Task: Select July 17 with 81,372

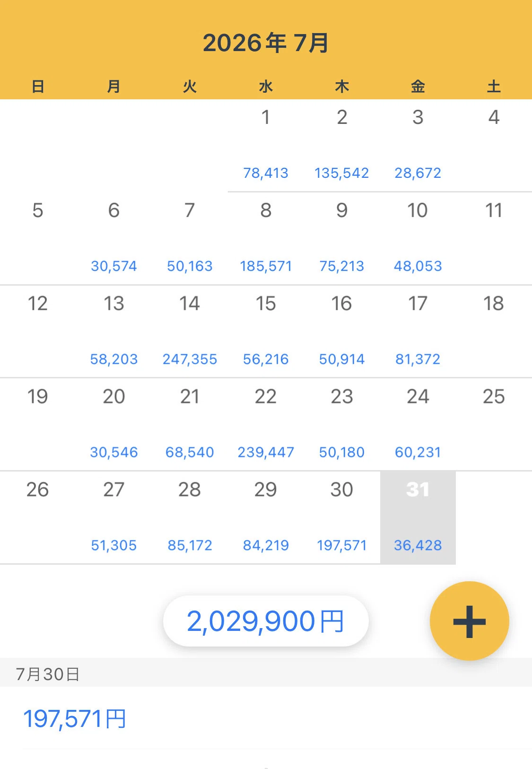Action: tap(418, 331)
